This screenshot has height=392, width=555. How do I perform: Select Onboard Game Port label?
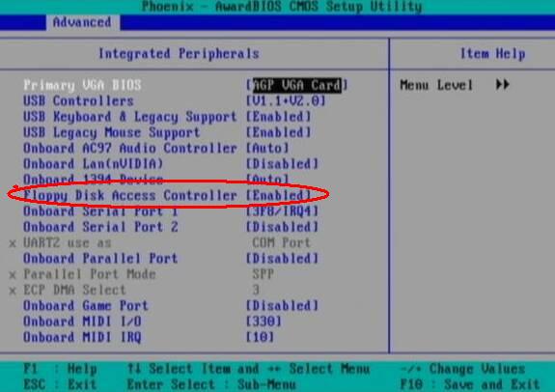(x=86, y=306)
